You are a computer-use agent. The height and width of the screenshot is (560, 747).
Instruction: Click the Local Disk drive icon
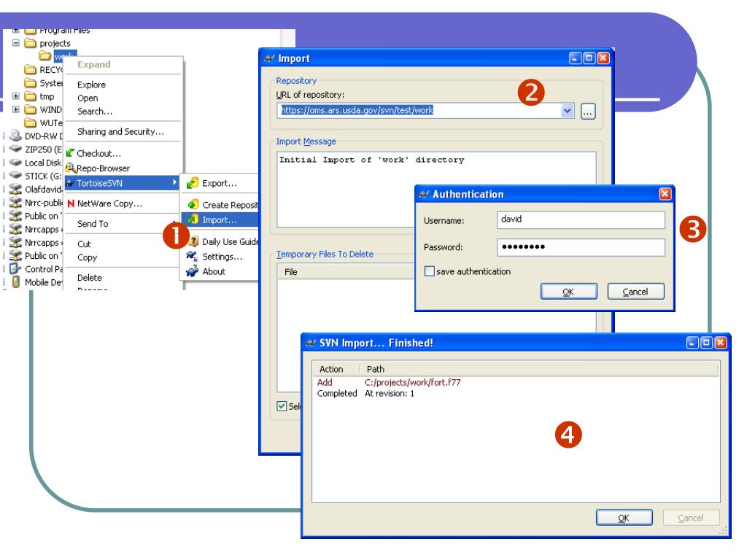pos(15,163)
